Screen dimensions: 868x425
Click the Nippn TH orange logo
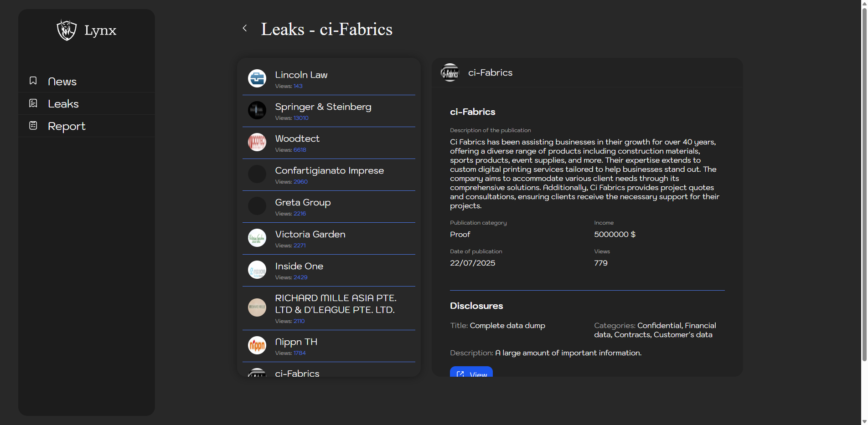click(257, 345)
